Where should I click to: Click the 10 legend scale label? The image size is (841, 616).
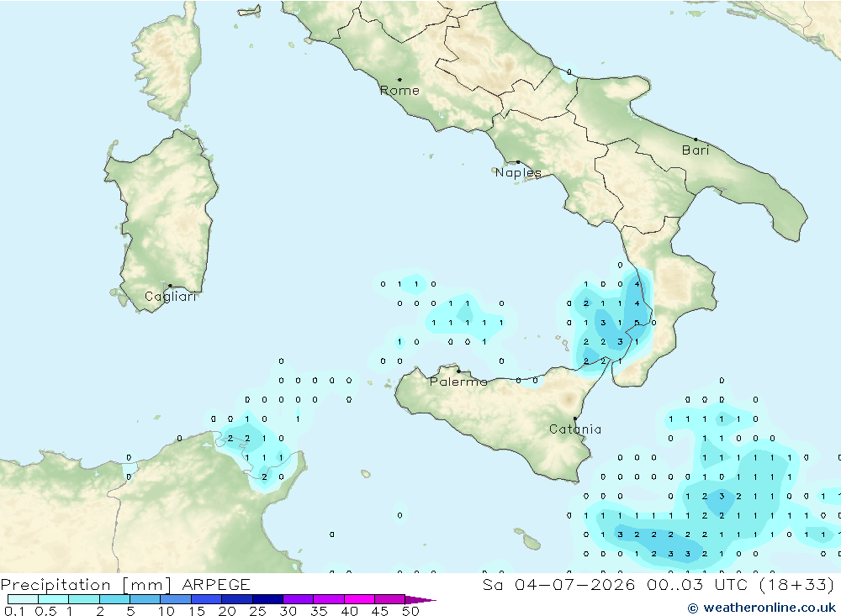pos(167,611)
